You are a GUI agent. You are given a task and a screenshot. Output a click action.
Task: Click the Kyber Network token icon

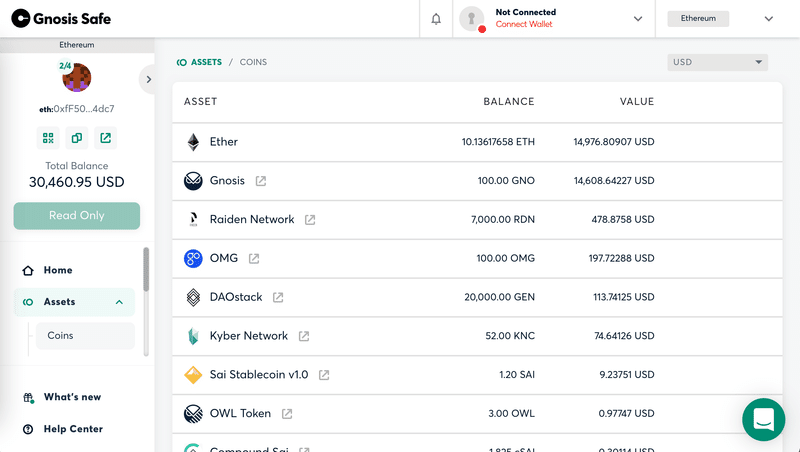(x=193, y=336)
